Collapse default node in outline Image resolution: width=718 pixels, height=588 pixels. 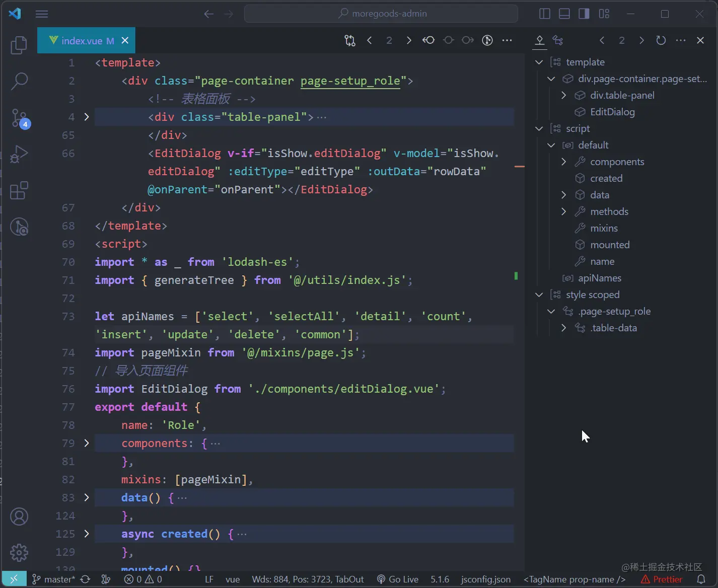551,145
